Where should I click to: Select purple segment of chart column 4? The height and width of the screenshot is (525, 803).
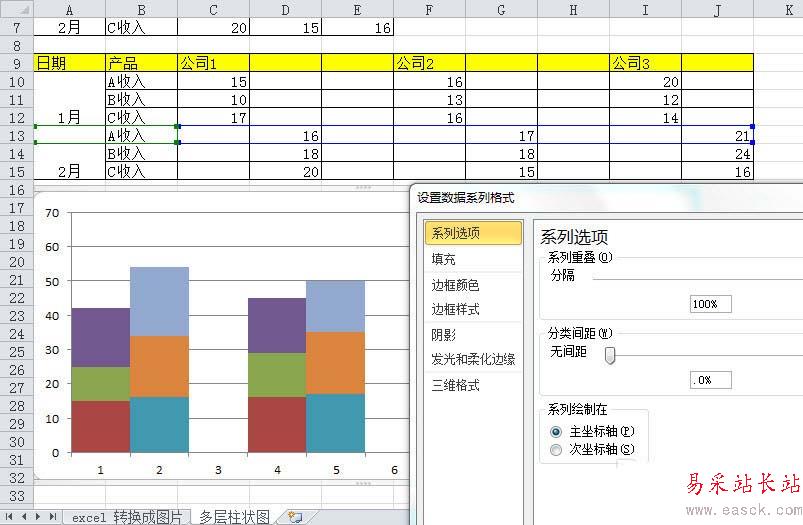(x=277, y=326)
